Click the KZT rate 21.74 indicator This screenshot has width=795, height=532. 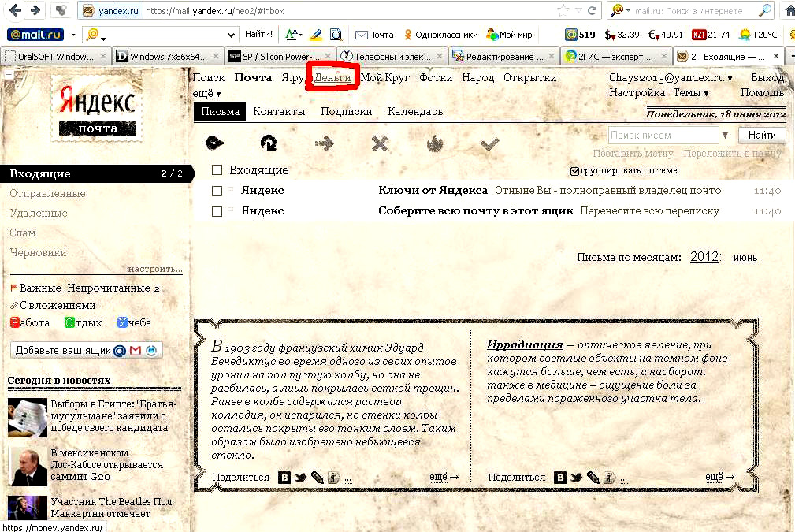(711, 35)
